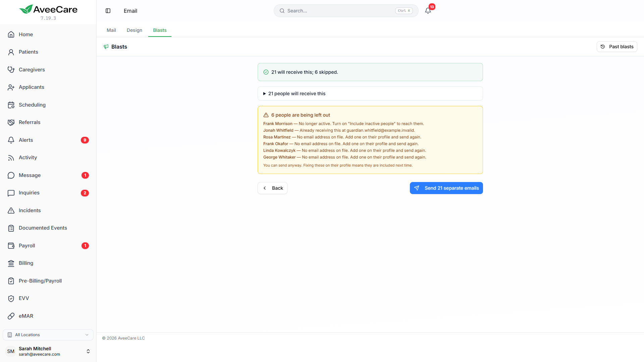Go Back to the previous step
Screen dimensions: 644x362
(x=272, y=188)
